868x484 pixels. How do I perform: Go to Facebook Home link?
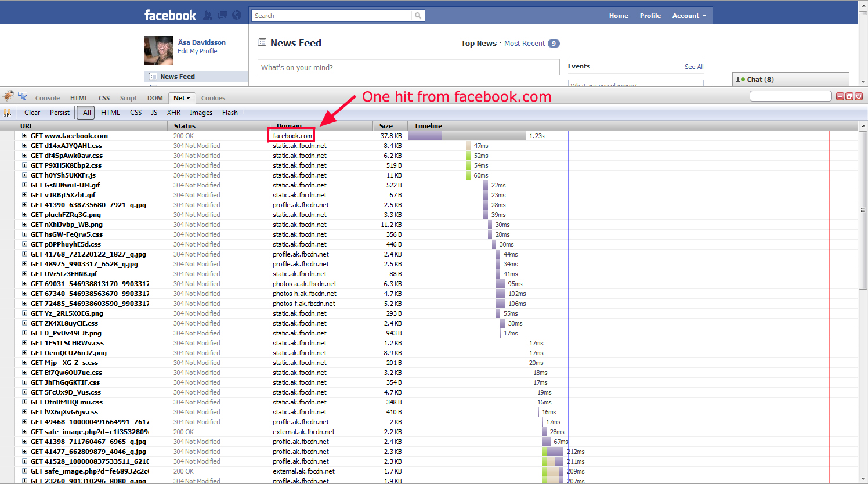619,16
